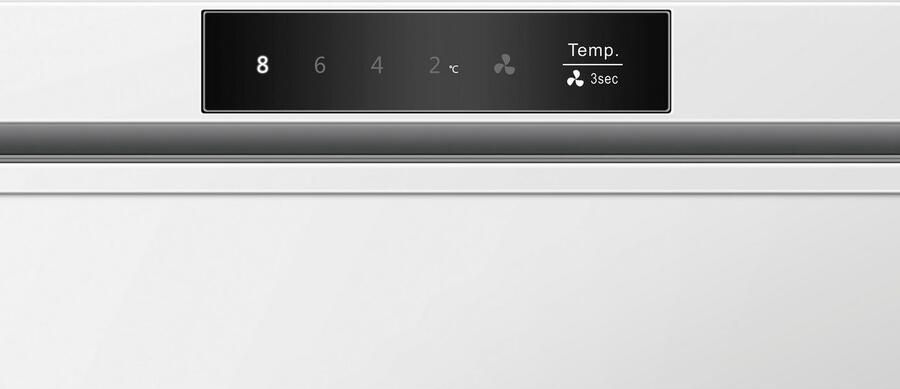Tap the 3sec hold label
Screen dimensions: 900x389
tap(604, 79)
